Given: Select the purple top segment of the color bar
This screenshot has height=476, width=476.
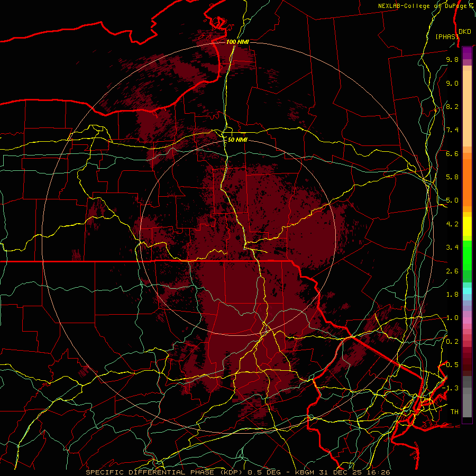Looking at the screenshot, I should 467,53.
